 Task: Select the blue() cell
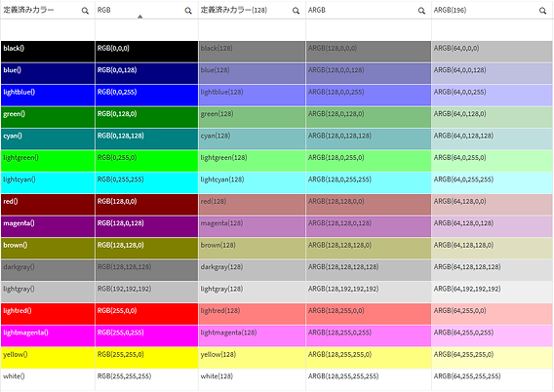click(48, 73)
